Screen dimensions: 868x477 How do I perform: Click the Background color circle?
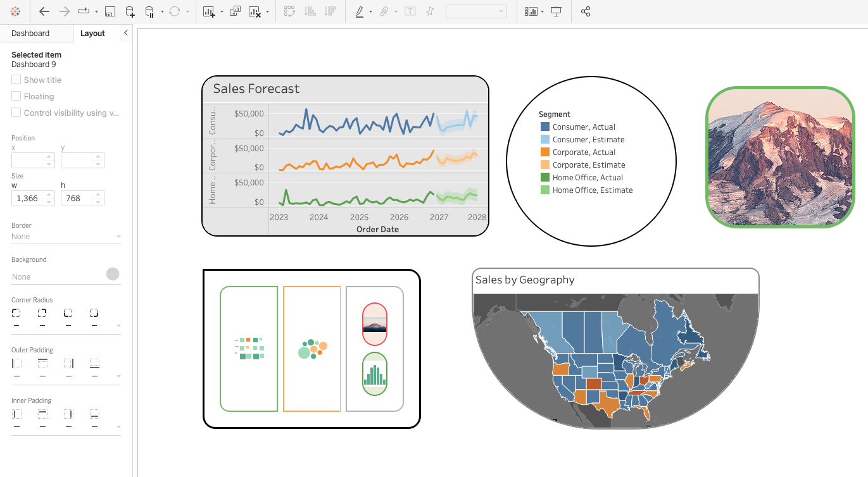[x=112, y=273]
